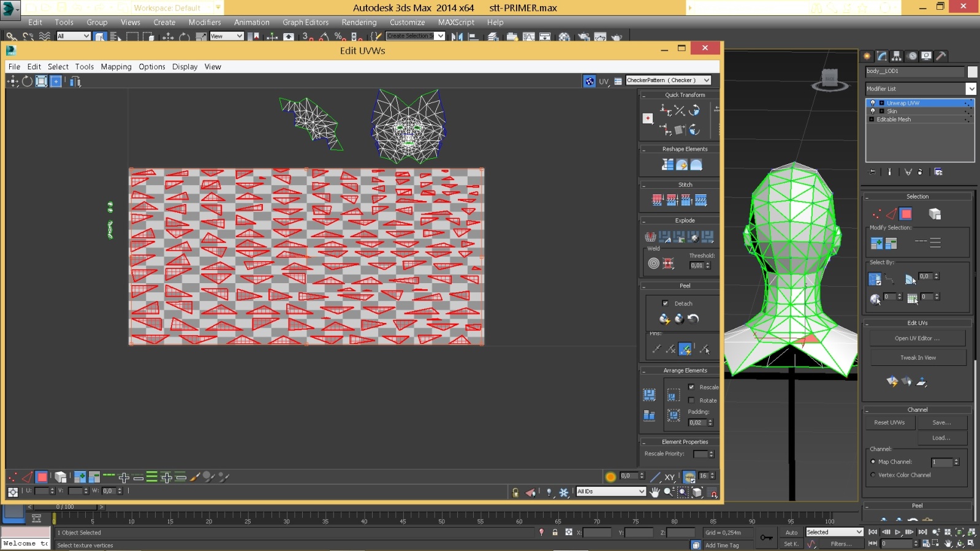Click the 0 / 100 time slider
The image size is (980, 551).
(x=65, y=507)
